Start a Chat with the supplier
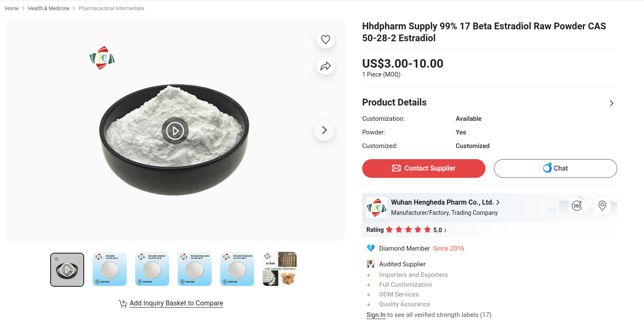The height and width of the screenshot is (331, 644). click(555, 168)
